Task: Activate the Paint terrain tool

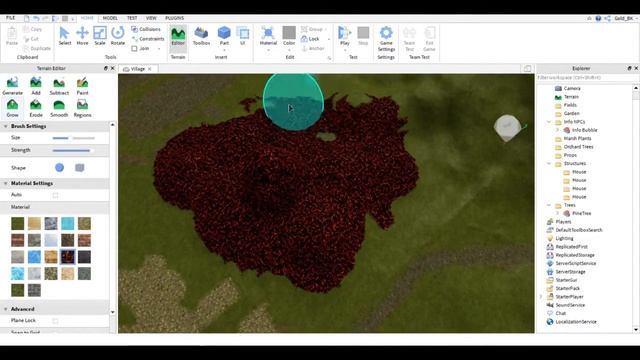Action: 82,86
